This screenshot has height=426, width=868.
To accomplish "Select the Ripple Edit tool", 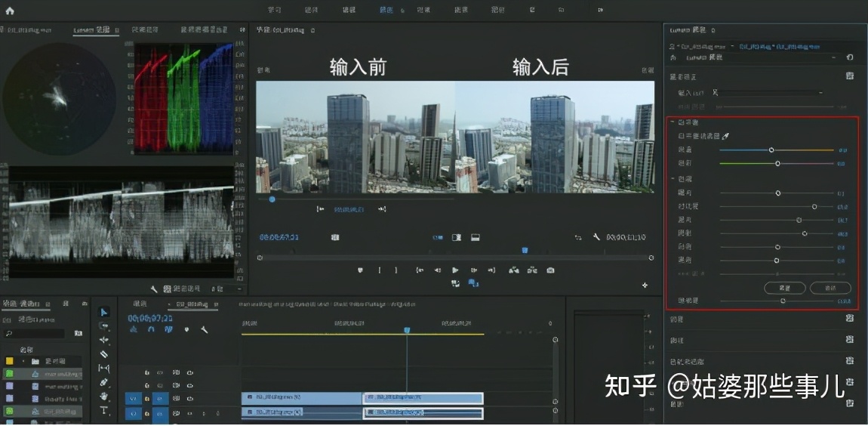I will pos(104,340).
